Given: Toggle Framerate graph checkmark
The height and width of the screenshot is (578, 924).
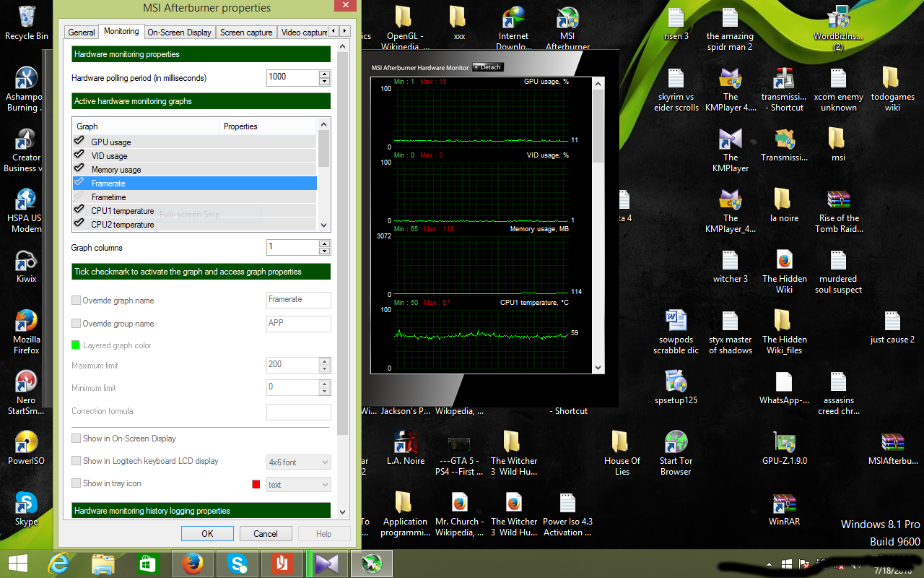Looking at the screenshot, I should click(79, 183).
